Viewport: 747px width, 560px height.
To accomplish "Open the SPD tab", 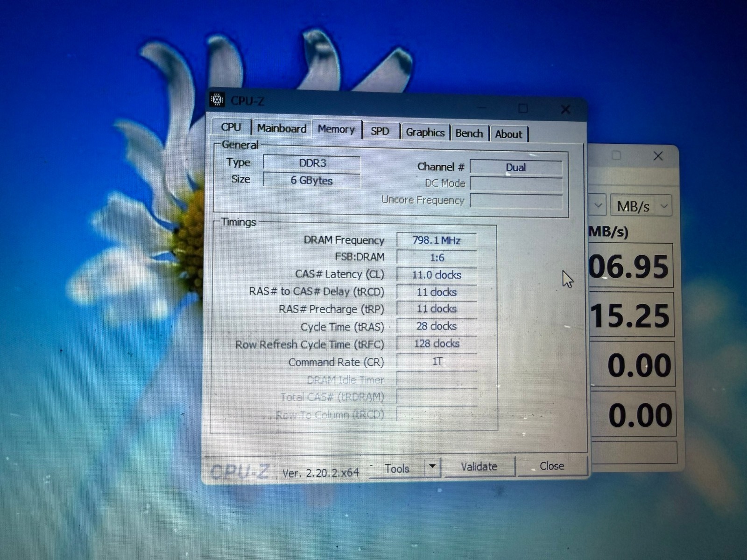I will [380, 131].
